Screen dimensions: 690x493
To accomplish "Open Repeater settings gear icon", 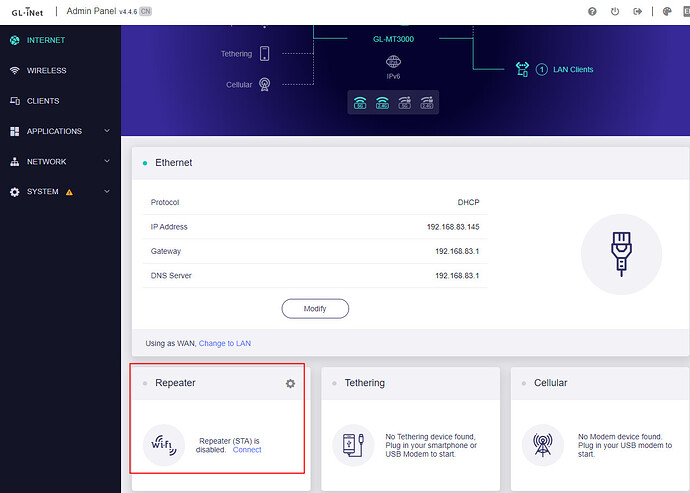I will (x=290, y=383).
